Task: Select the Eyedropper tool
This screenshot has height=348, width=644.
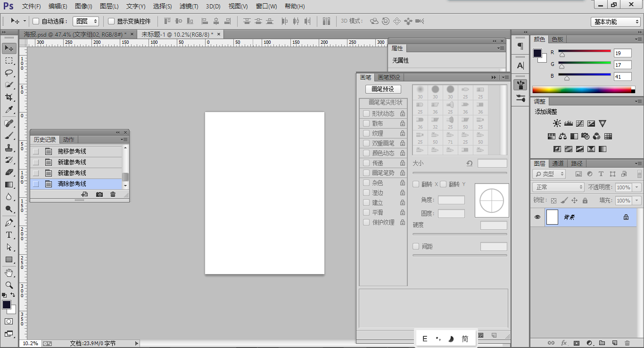Action: [x=9, y=109]
